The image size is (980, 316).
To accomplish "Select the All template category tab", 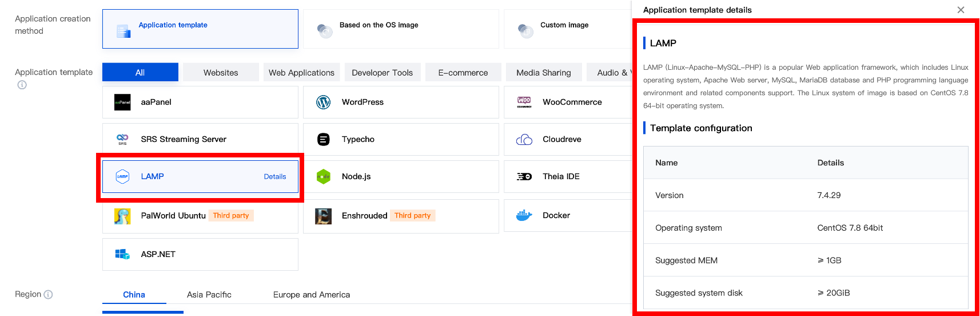I will point(140,72).
